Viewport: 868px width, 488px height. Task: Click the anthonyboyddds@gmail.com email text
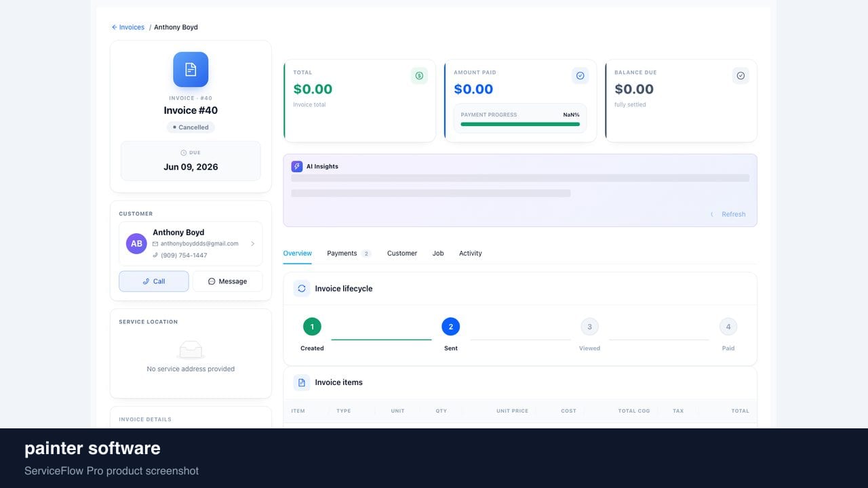199,243
